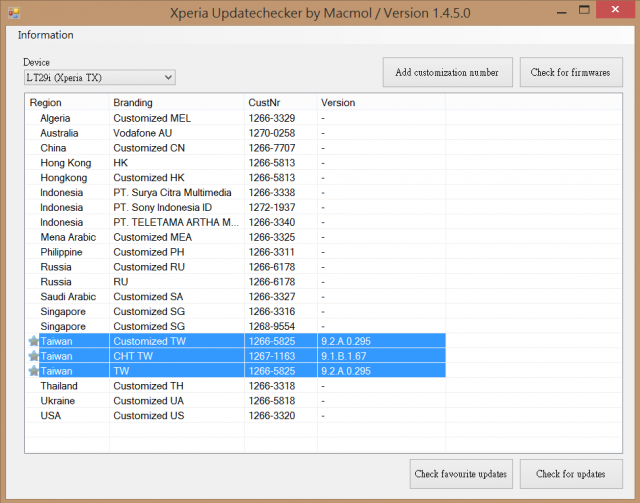Minimize the Xperia Updatechecker window
This screenshot has height=503, width=640.
(562, 11)
